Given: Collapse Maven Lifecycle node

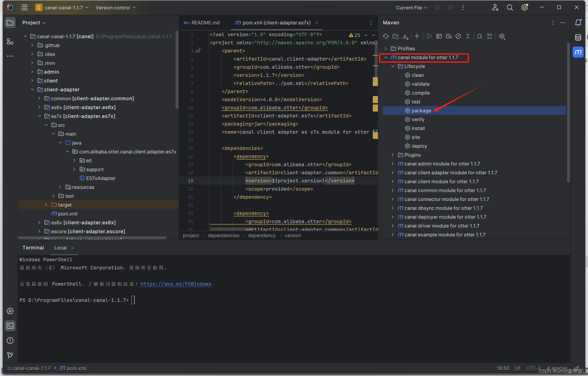Looking at the screenshot, I should click(x=393, y=66).
